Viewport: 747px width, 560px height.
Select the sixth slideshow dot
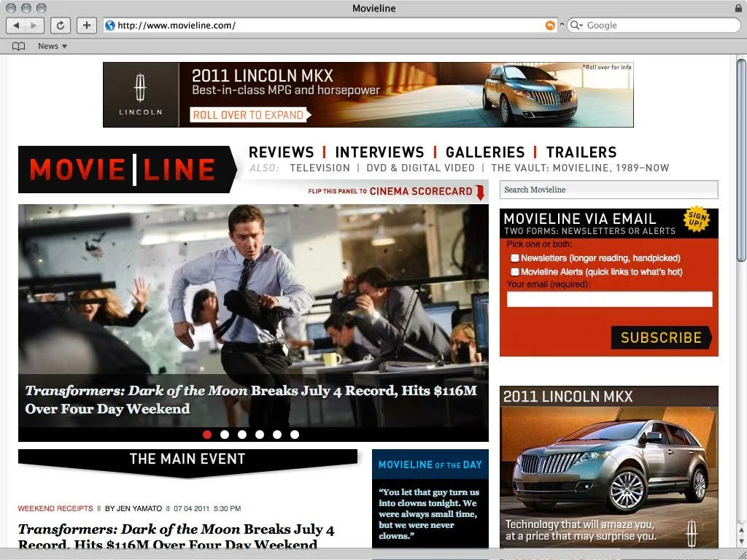[295, 435]
